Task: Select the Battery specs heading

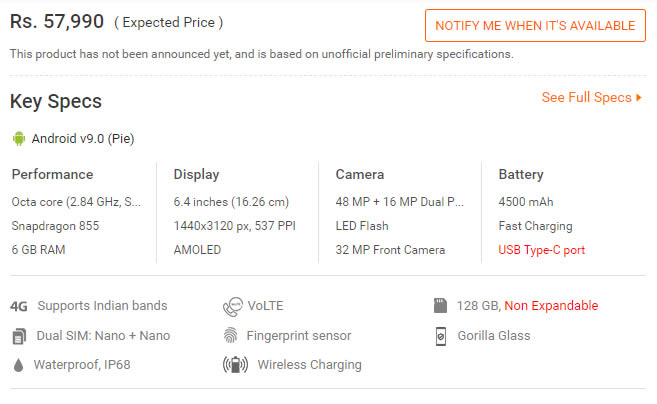Action: (x=521, y=174)
